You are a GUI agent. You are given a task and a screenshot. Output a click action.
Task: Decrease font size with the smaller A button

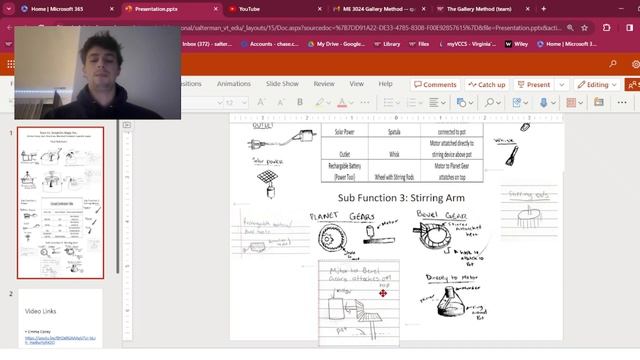point(280,102)
